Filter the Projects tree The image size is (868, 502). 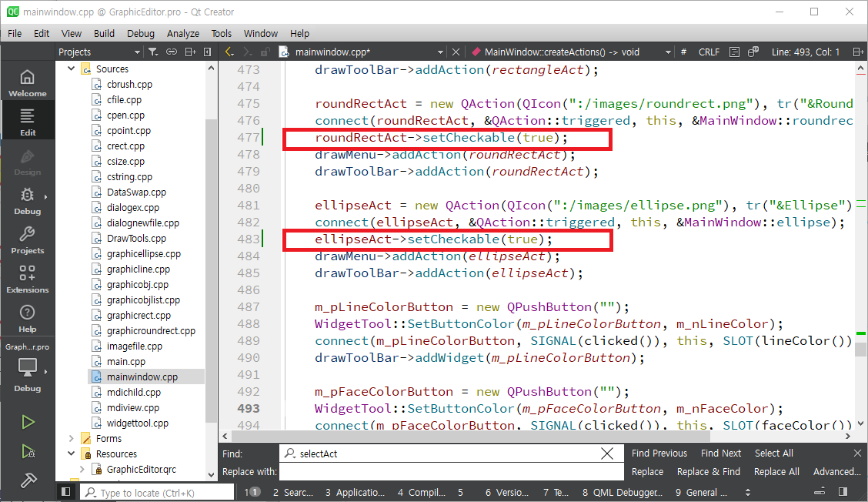click(x=153, y=52)
